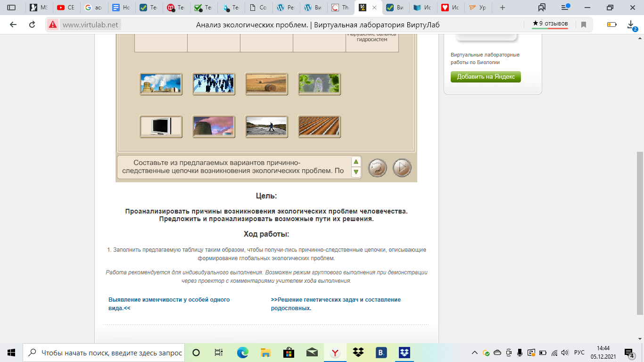Image resolution: width=644 pixels, height=362 pixels.
Task: Open a new browser tab with plus
Action: point(503,8)
